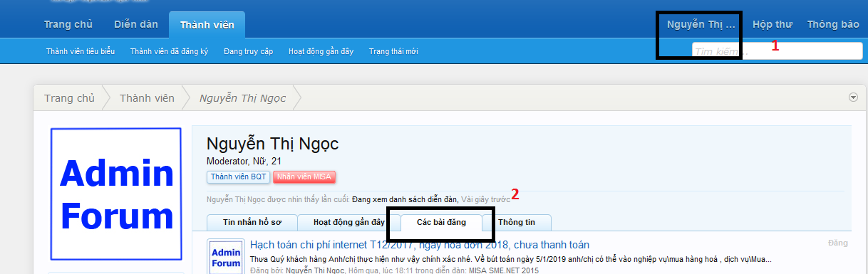Go to the Diễn đàn navigation tab
This screenshot has height=274, width=868.
(136, 24)
